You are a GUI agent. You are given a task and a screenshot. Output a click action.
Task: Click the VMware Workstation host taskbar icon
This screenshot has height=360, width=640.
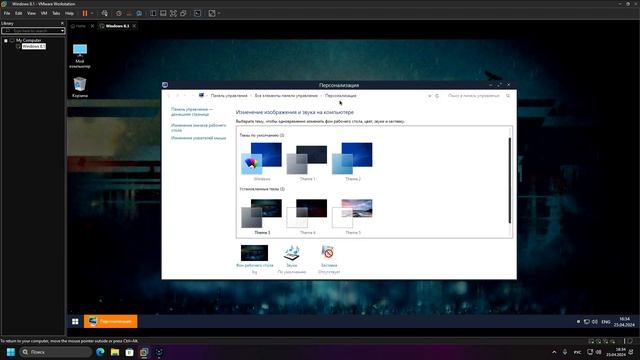[x=144, y=352]
